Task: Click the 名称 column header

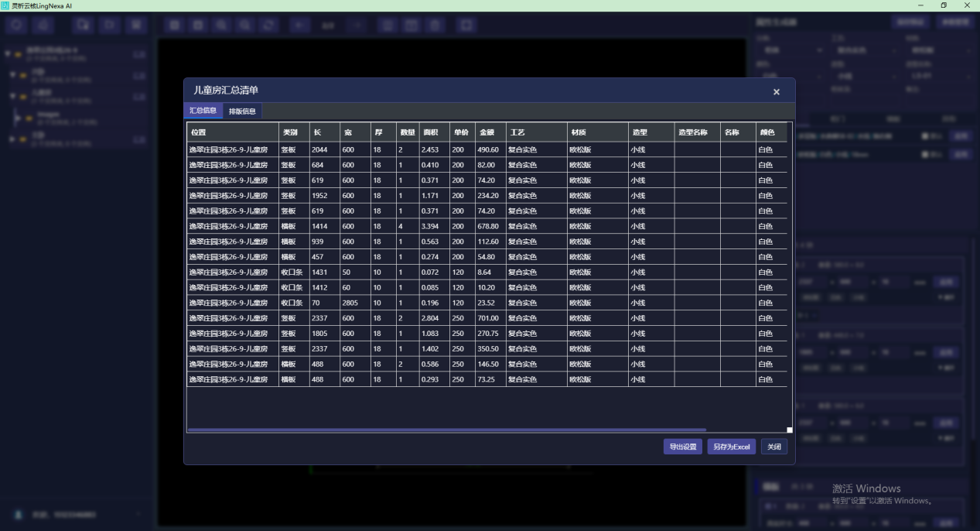Action: pos(738,132)
